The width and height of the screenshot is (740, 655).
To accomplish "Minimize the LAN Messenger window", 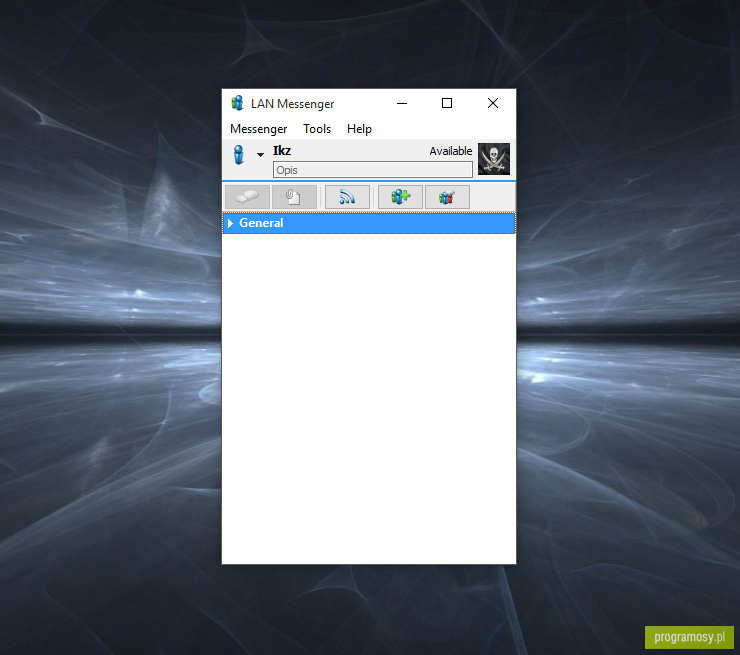I will pyautogui.click(x=402, y=103).
